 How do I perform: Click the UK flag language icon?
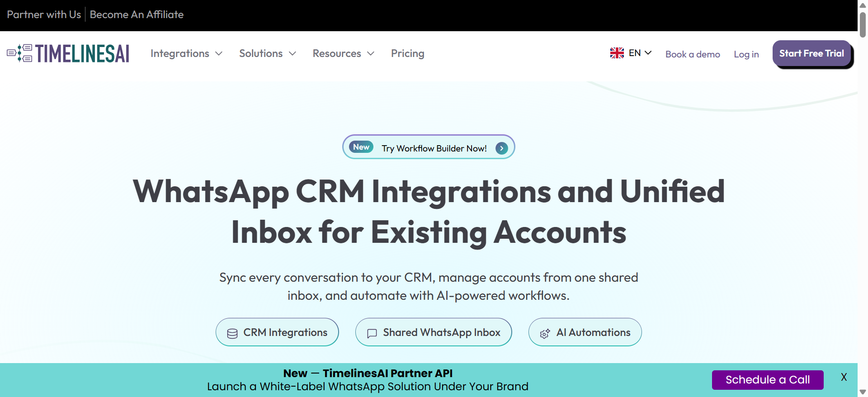617,53
